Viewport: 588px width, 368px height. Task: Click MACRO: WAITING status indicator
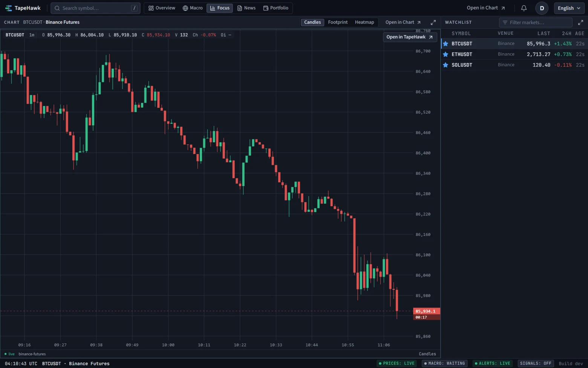pos(444,363)
